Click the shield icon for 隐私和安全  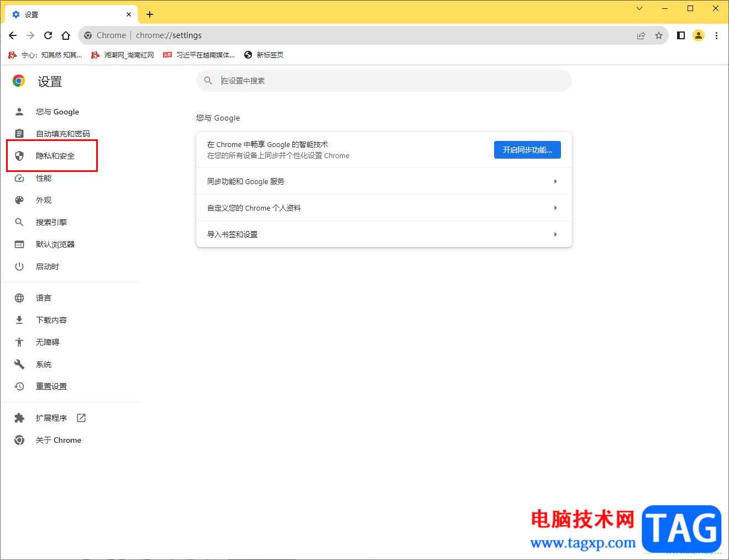(x=19, y=156)
